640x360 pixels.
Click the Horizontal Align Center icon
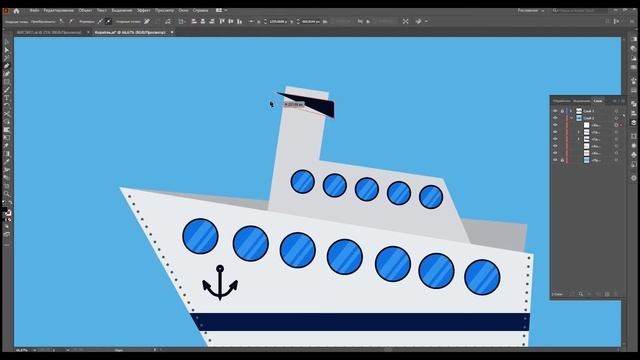202,21
